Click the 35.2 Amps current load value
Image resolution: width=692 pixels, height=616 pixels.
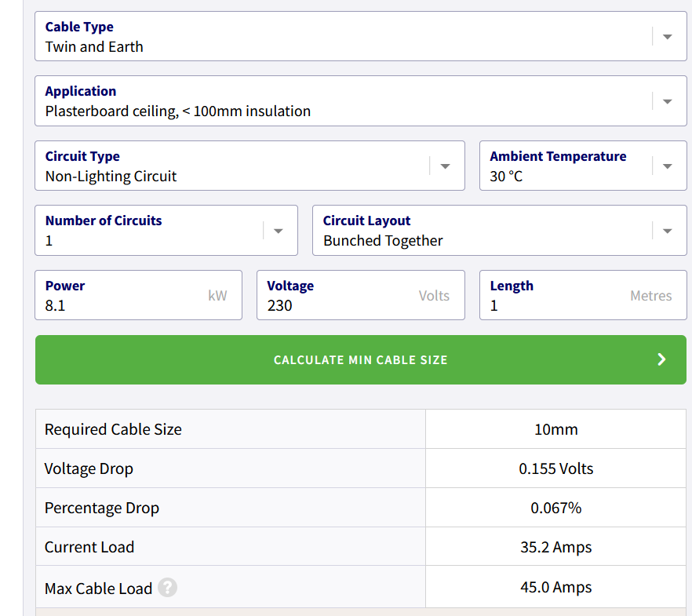pyautogui.click(x=555, y=547)
